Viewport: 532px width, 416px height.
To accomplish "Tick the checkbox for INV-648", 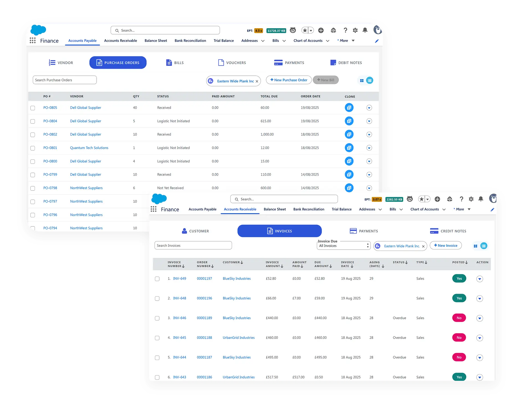I will 157,298.
